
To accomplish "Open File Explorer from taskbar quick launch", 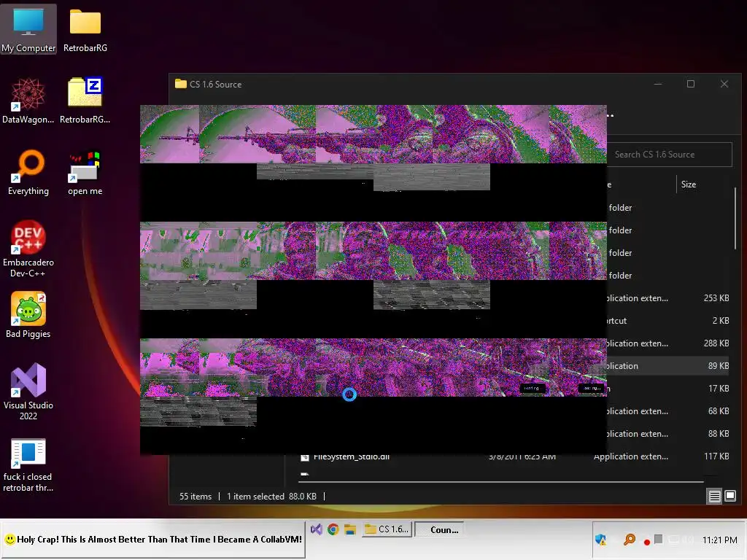I will (x=350, y=529).
